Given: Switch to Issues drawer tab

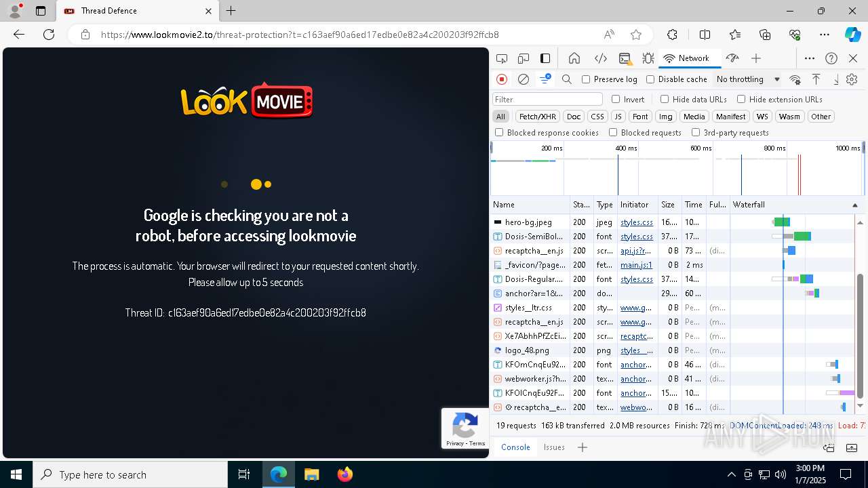Looking at the screenshot, I should point(554,447).
